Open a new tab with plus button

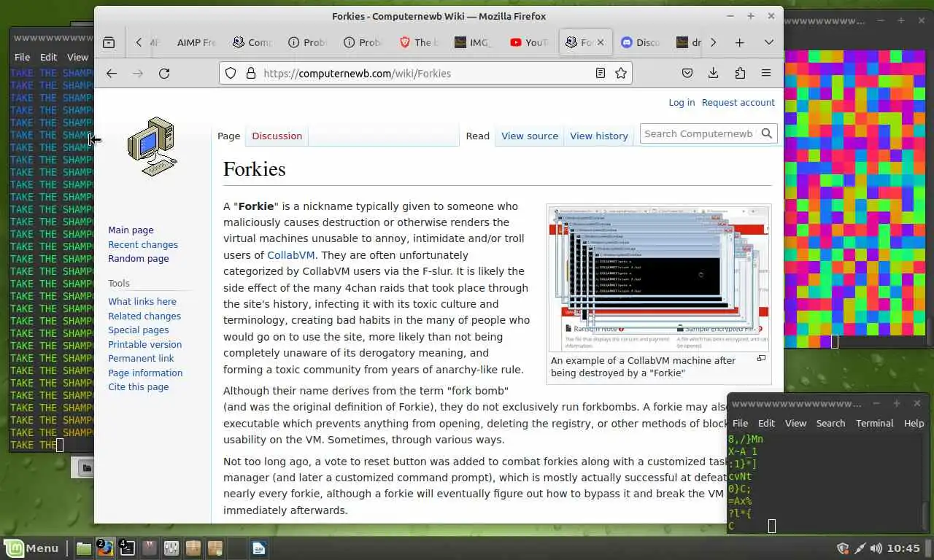pyautogui.click(x=739, y=42)
